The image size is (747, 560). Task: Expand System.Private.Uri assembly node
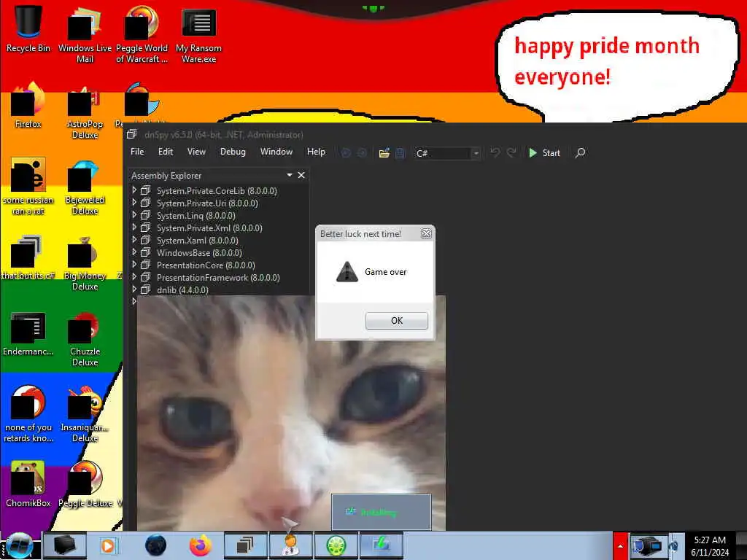134,203
